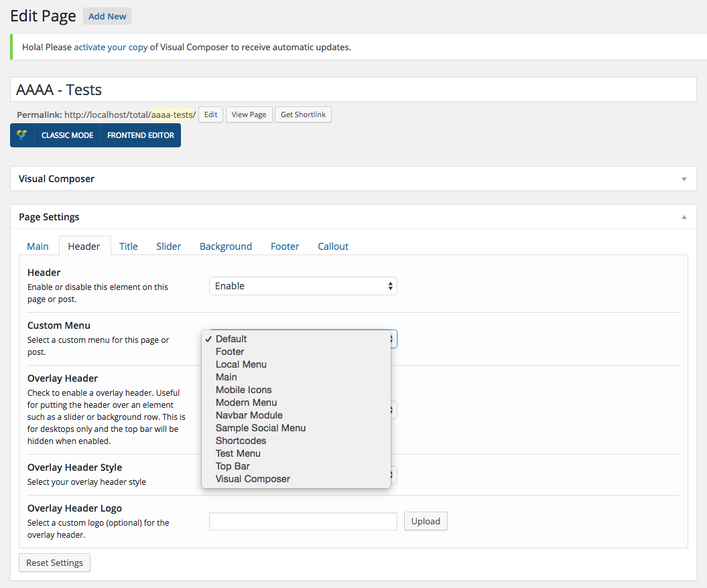707x588 pixels.
Task: Select Navbar Module option
Action: 296,415
